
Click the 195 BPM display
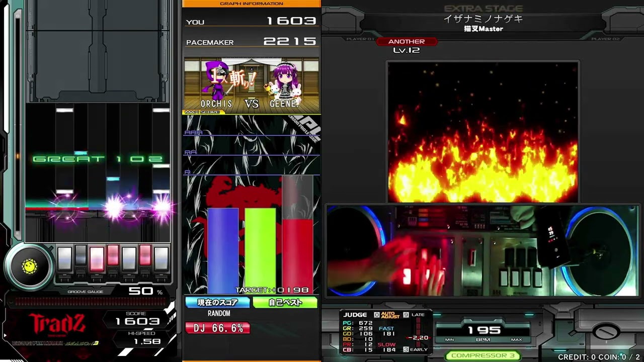tap(484, 330)
